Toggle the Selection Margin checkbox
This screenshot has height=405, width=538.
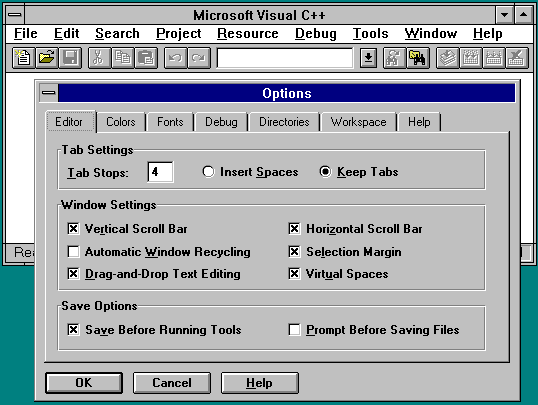[294, 252]
